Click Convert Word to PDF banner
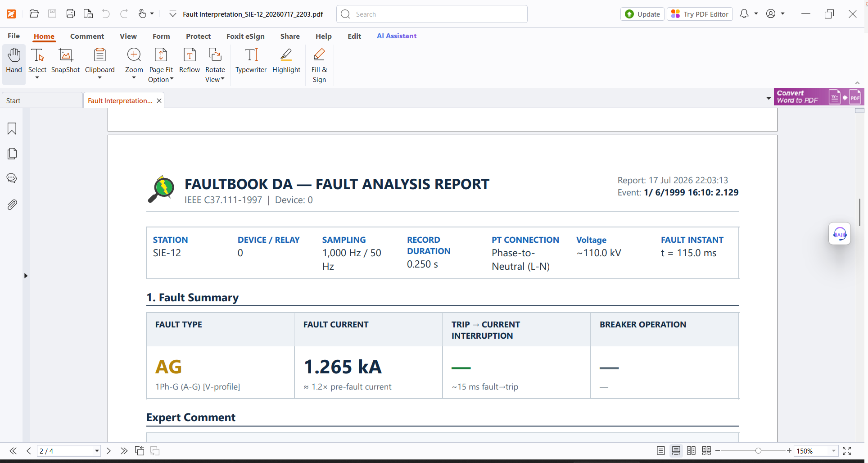The width and height of the screenshot is (868, 463). coord(818,97)
